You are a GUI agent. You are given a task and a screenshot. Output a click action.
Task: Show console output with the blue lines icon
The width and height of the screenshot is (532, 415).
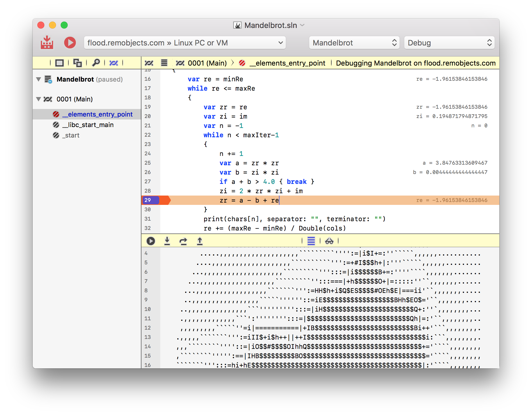[x=311, y=241]
